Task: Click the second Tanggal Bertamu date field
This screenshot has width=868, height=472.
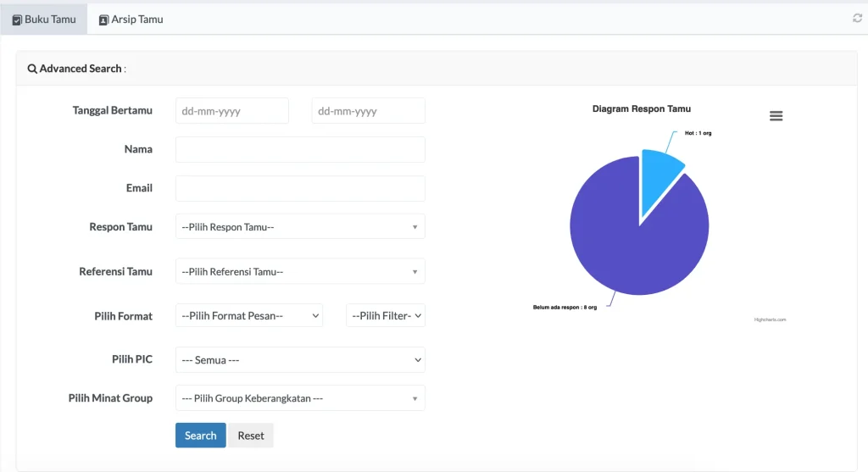Action: tap(368, 111)
